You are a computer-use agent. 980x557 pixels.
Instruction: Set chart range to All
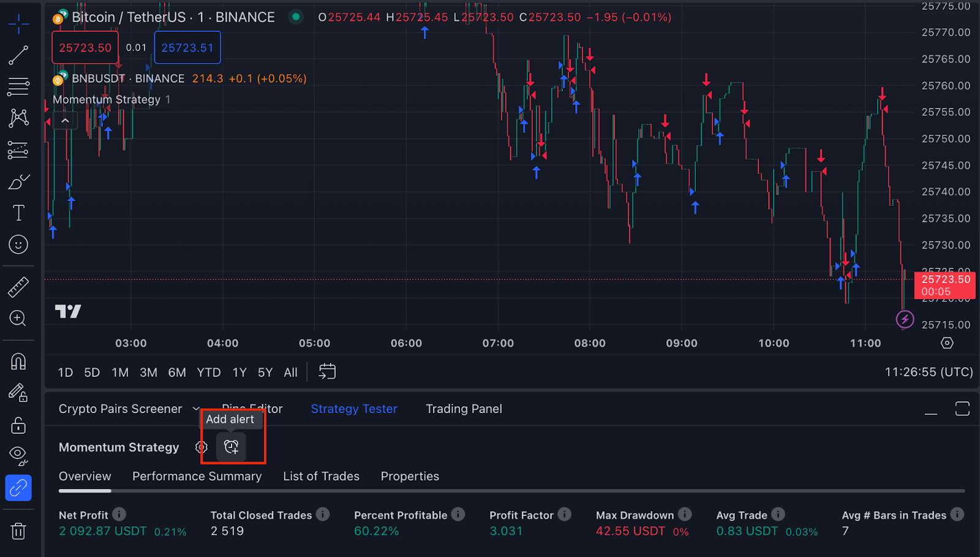(291, 373)
